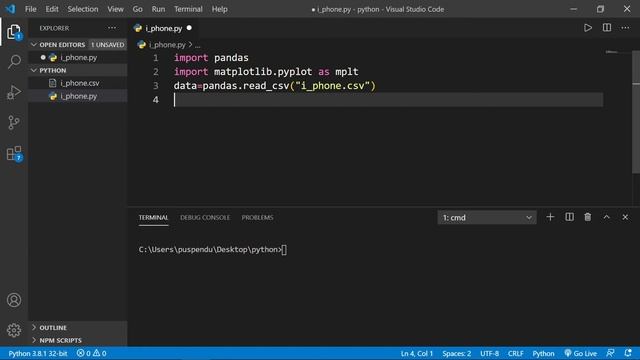Select i_phone.csv in the file tree
Screen dimensions: 640x360
78,83
